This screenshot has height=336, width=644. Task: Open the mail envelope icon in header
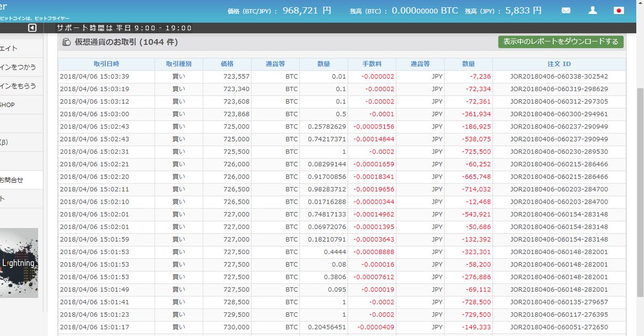pyautogui.click(x=566, y=10)
